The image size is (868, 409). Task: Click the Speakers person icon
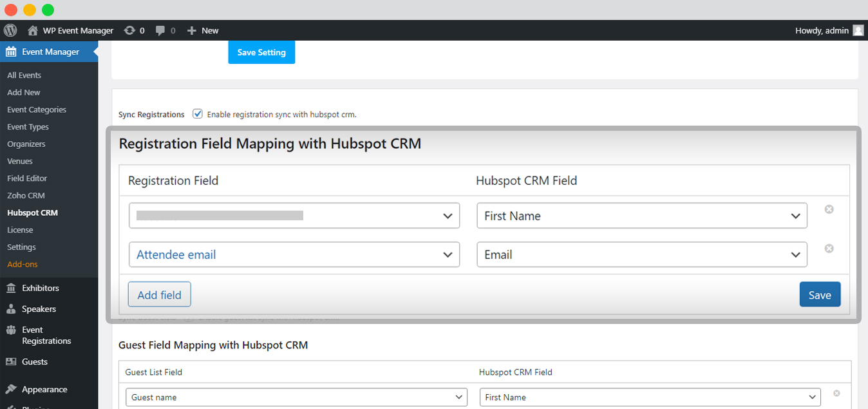coord(11,309)
